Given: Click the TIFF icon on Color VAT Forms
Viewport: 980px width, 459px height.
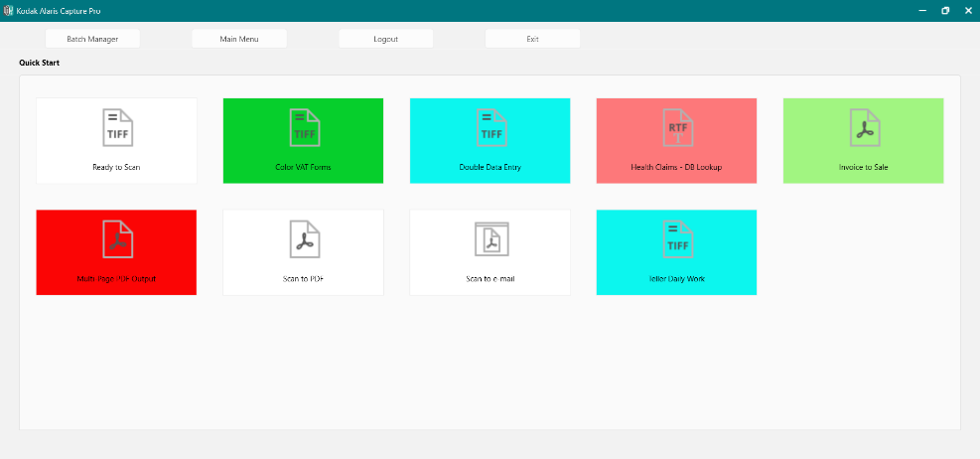Looking at the screenshot, I should pyautogui.click(x=305, y=127).
